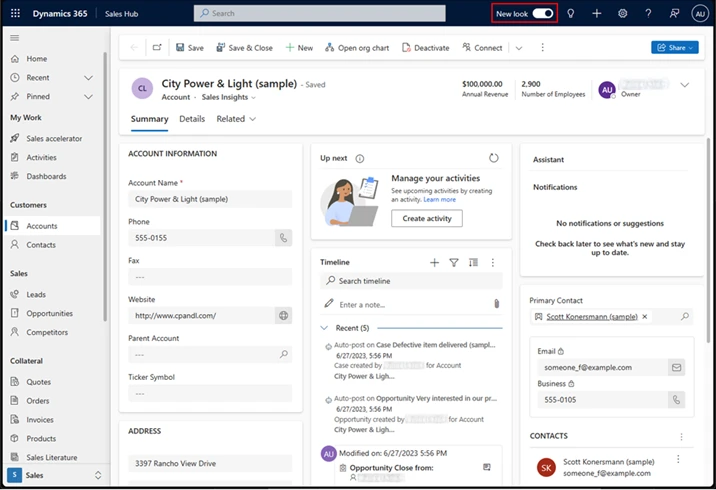Switch to the Details tab
This screenshot has width=716, height=490.
[x=192, y=119]
